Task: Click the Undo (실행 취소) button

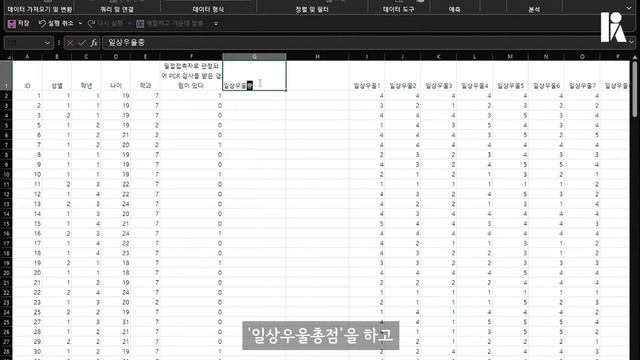Action: tap(56, 23)
